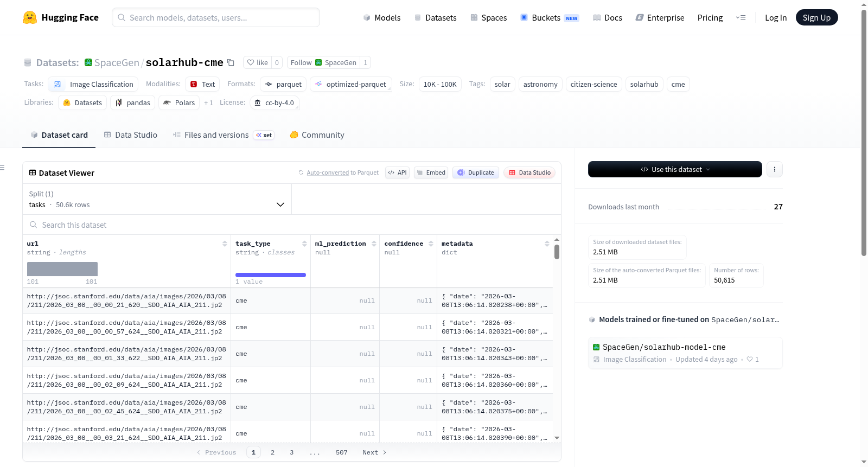Image resolution: width=868 pixels, height=467 pixels.
Task: Click the Next page button
Action: [374, 452]
